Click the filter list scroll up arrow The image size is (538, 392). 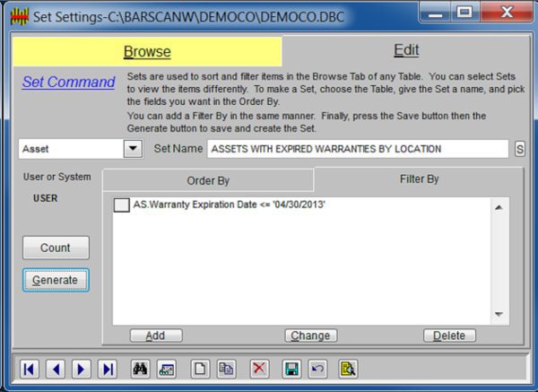(x=499, y=207)
